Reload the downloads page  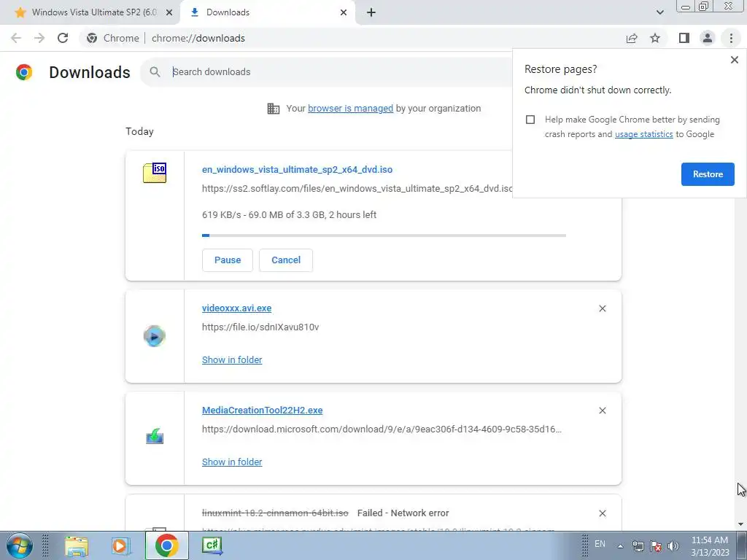pos(63,38)
